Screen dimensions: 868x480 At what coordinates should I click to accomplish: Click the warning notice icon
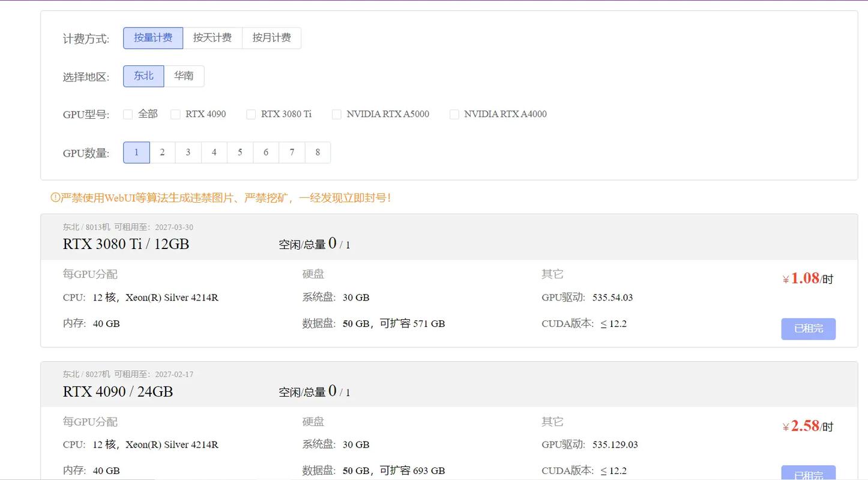[55, 197]
